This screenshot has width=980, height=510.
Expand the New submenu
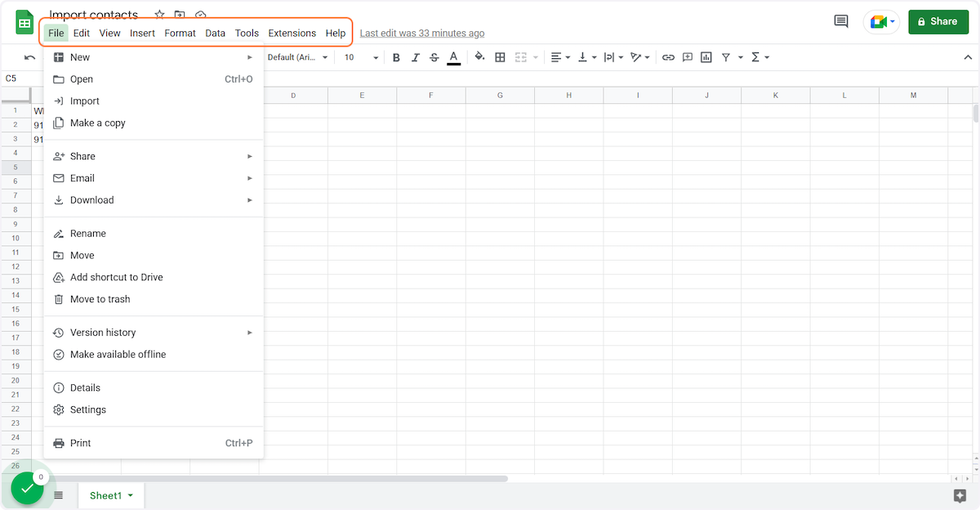point(154,57)
